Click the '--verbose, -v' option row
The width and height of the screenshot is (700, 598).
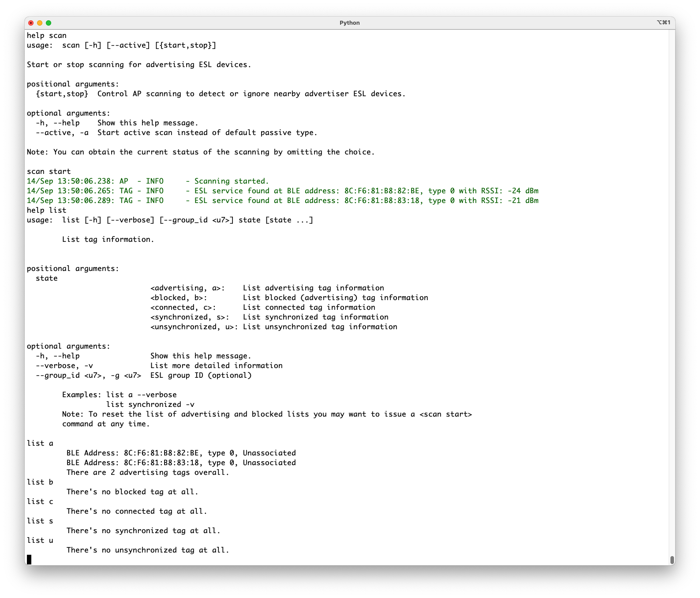click(x=159, y=365)
